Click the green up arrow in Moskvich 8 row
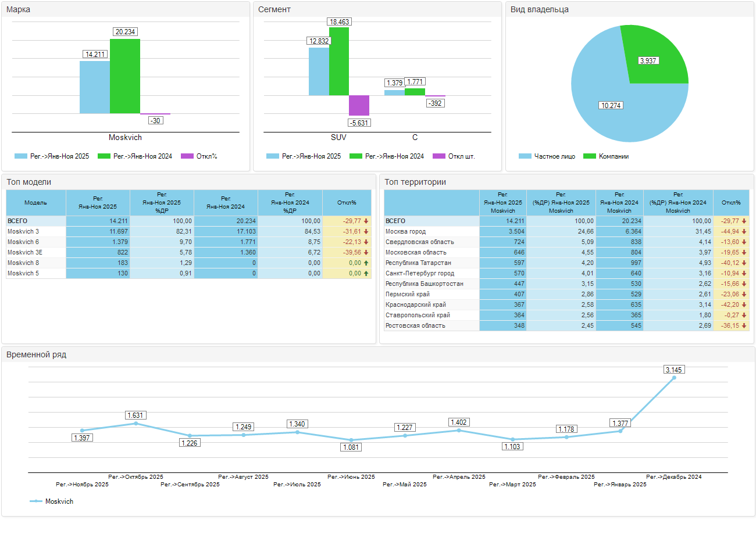 (x=366, y=263)
